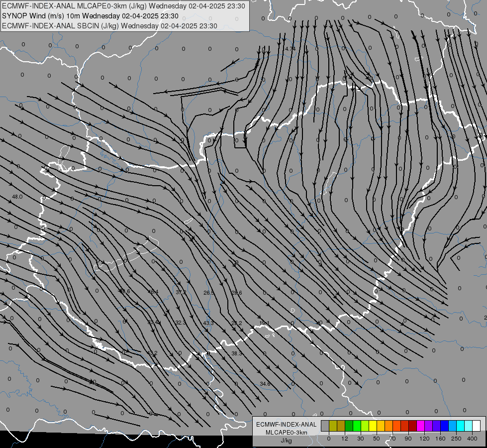Click the brownish-gold legend swatch
487x448 pixels.
pyautogui.click(x=341, y=426)
